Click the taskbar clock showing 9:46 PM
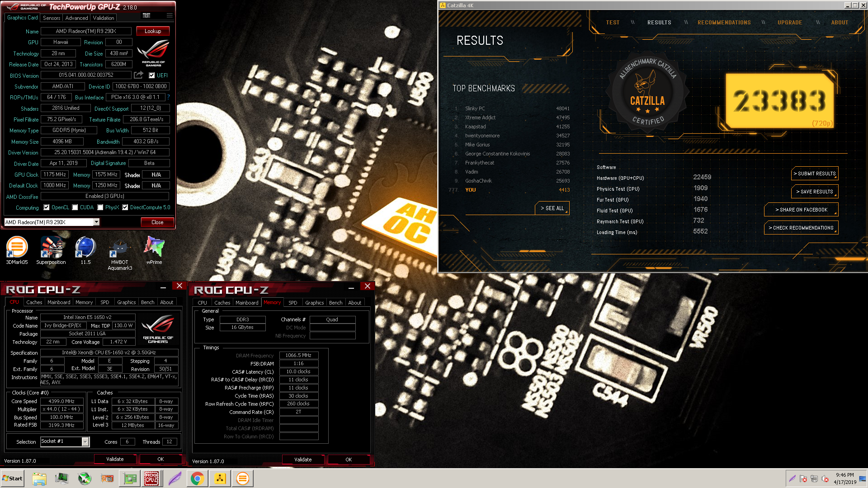868x488 pixels. click(x=844, y=479)
